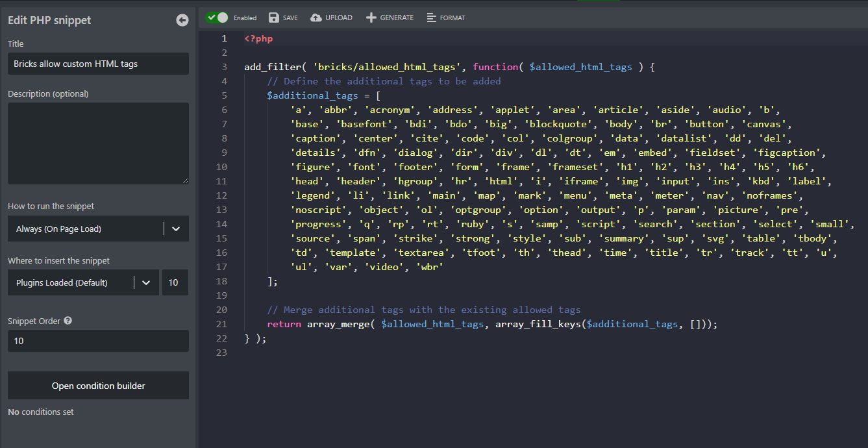This screenshot has width=868, height=448.
Task: Click the Description textarea resize handle
Action: (x=185, y=180)
